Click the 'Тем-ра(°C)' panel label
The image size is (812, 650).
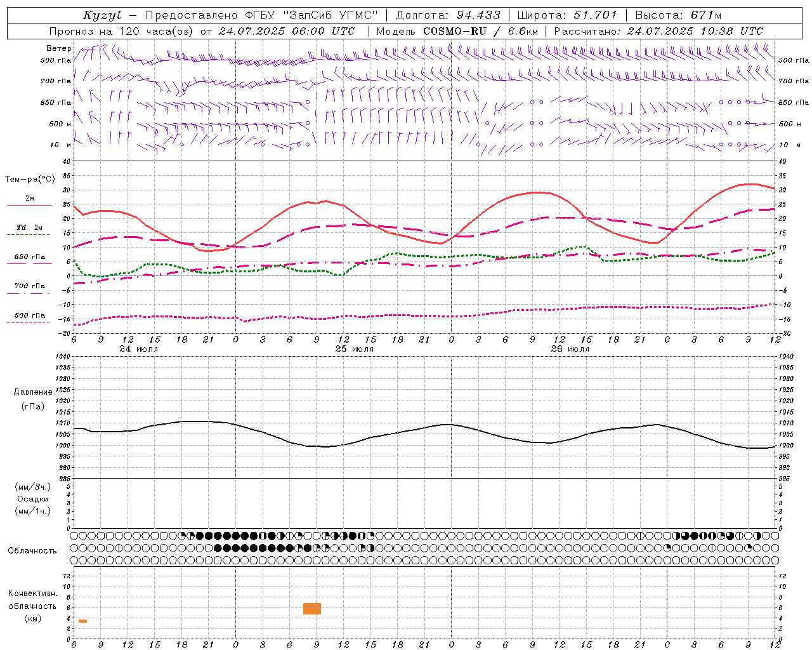[x=30, y=180]
